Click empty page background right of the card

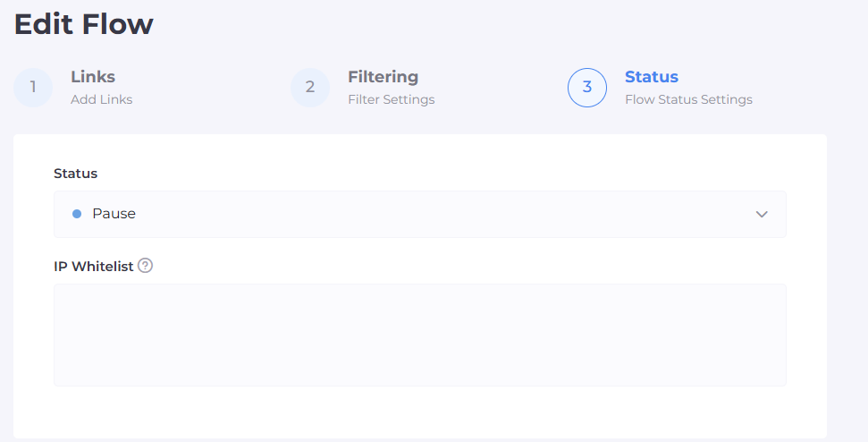click(x=847, y=268)
